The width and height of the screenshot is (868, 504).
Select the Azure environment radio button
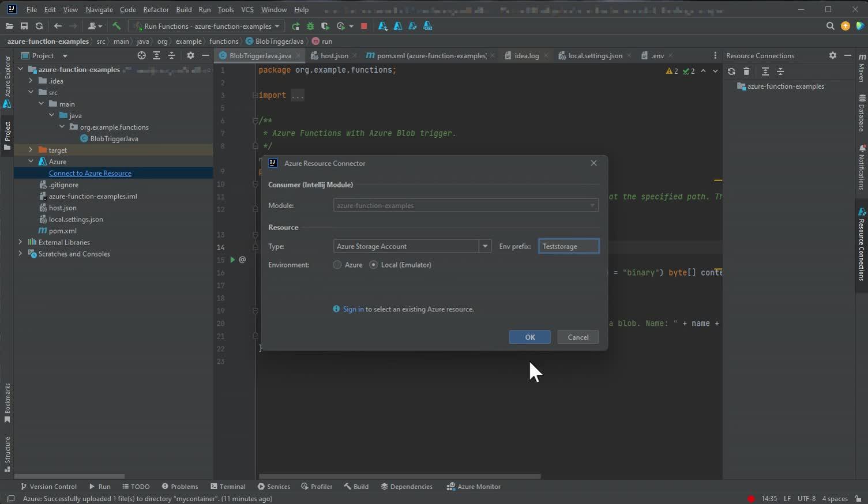click(x=337, y=265)
